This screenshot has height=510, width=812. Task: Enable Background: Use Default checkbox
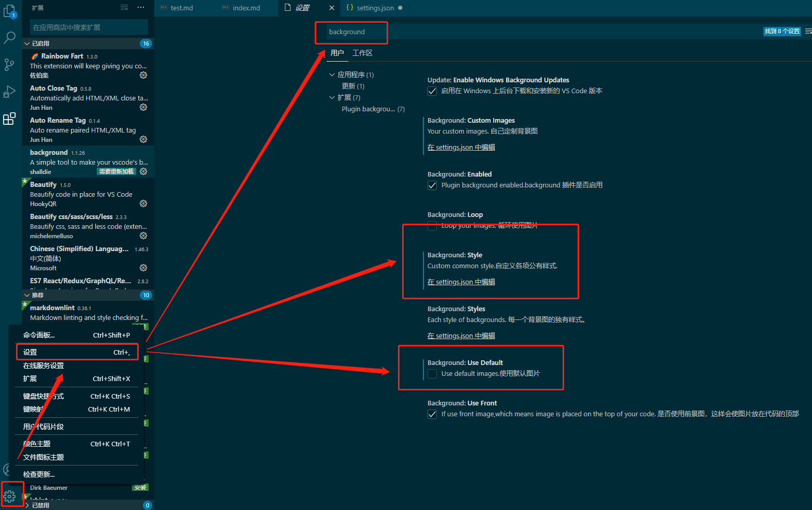coord(432,374)
